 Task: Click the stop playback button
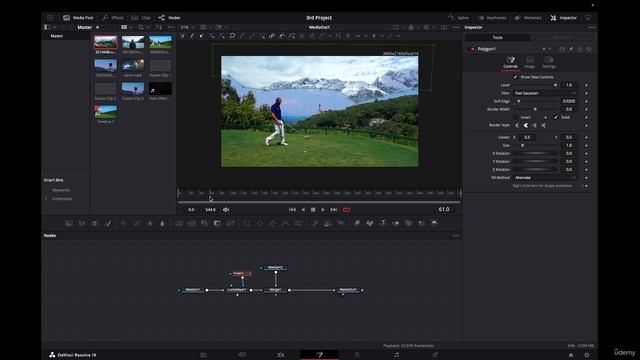313,210
